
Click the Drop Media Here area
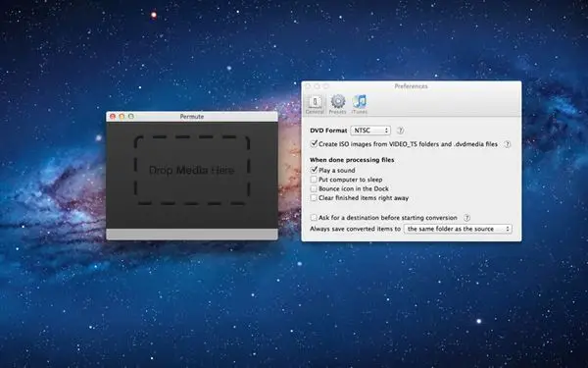point(192,170)
